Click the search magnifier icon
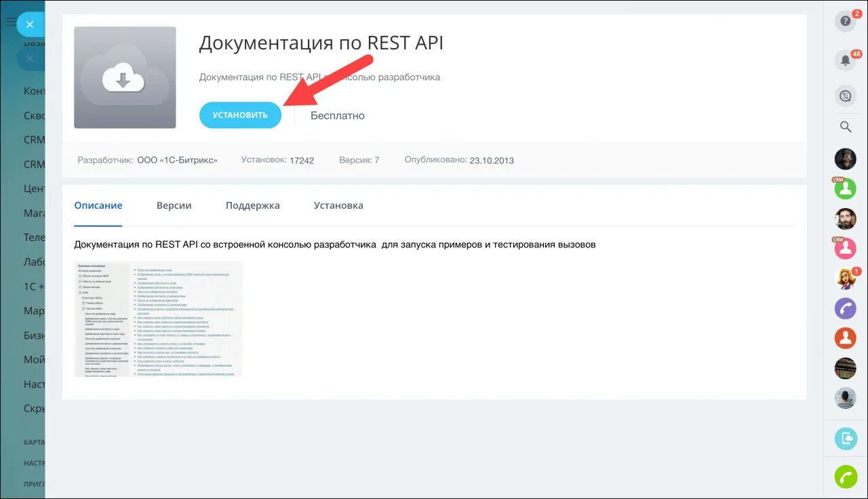This screenshot has height=499, width=868. 846,127
